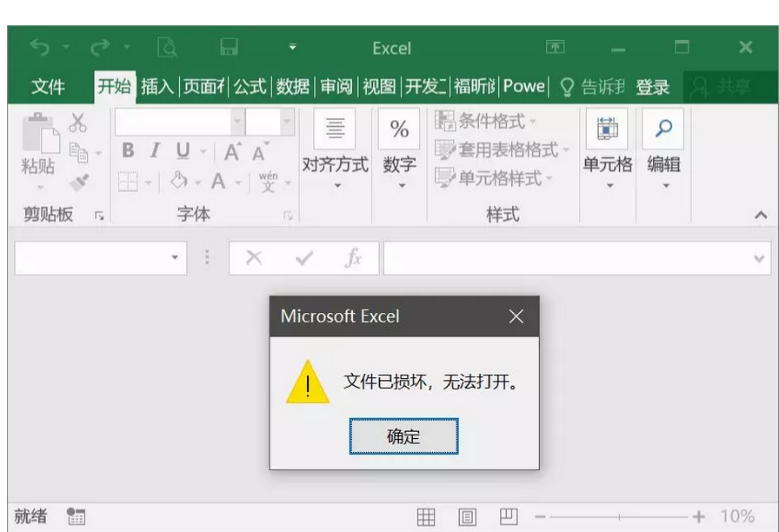The height and width of the screenshot is (532, 779).
Task: Switch to Normal view in status bar
Action: click(426, 517)
